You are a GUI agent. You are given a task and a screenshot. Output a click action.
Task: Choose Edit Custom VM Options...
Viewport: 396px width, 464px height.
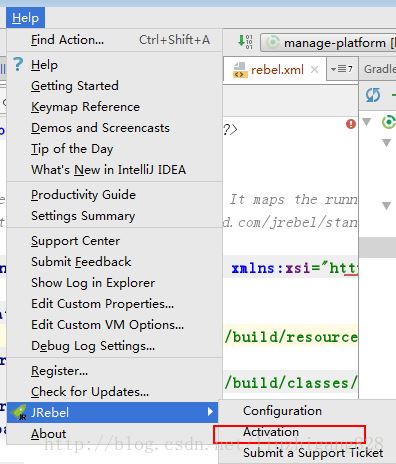point(115,325)
